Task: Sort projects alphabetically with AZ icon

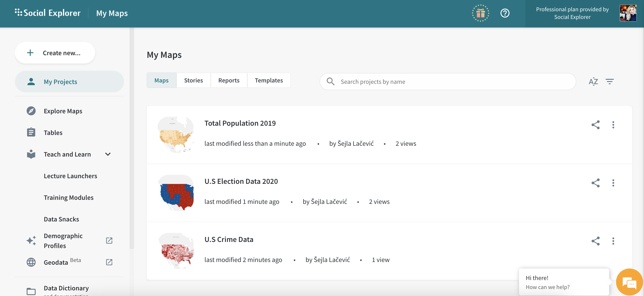Action: 593,82
